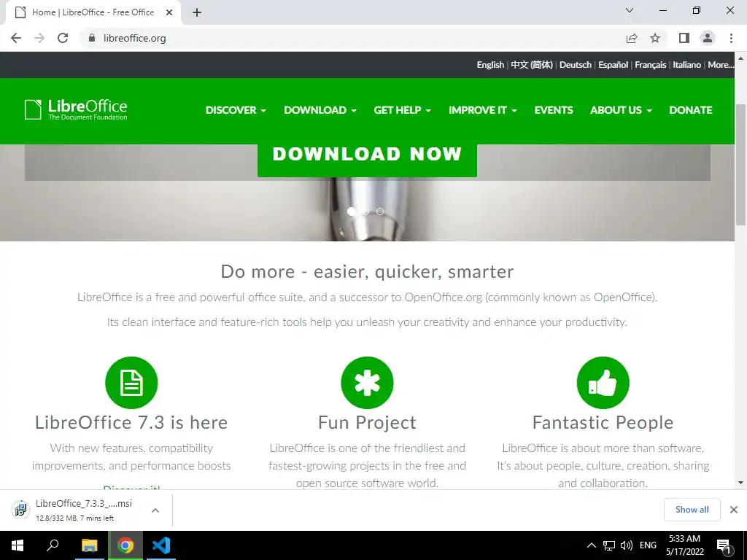The height and width of the screenshot is (560, 747).
Task: Expand the ABOUT US menu
Action: tap(622, 110)
